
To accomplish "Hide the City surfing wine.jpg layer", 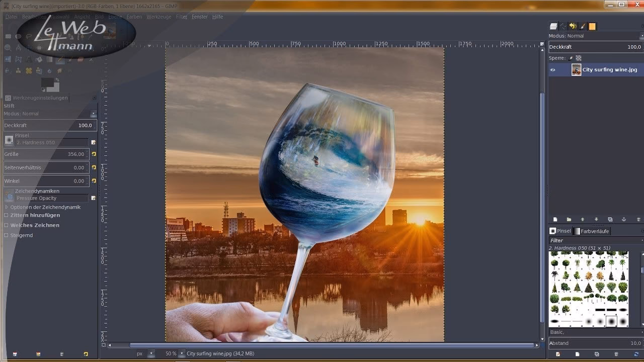I will tap(552, 70).
